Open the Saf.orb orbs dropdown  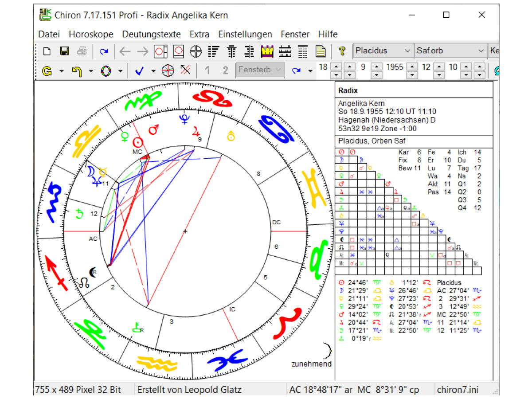pos(482,51)
